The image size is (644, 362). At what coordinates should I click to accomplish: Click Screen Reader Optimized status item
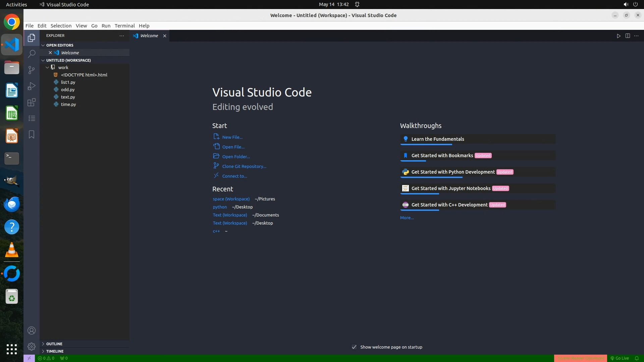pyautogui.click(x=580, y=358)
